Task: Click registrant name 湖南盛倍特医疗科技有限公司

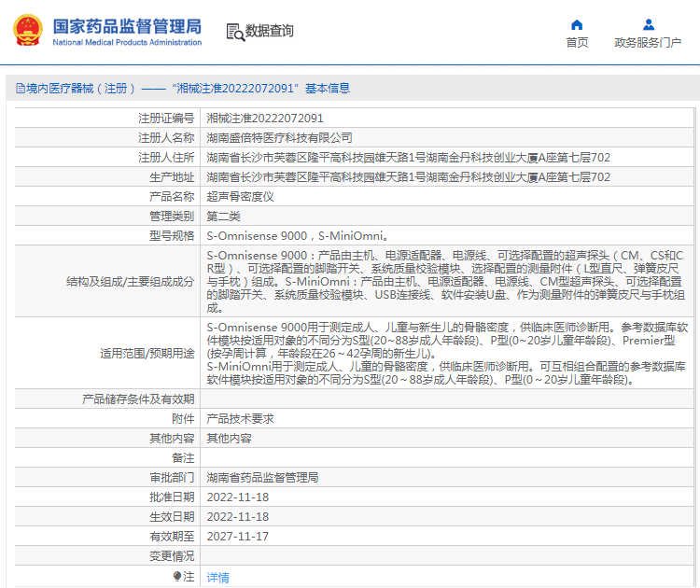Action: (x=279, y=137)
